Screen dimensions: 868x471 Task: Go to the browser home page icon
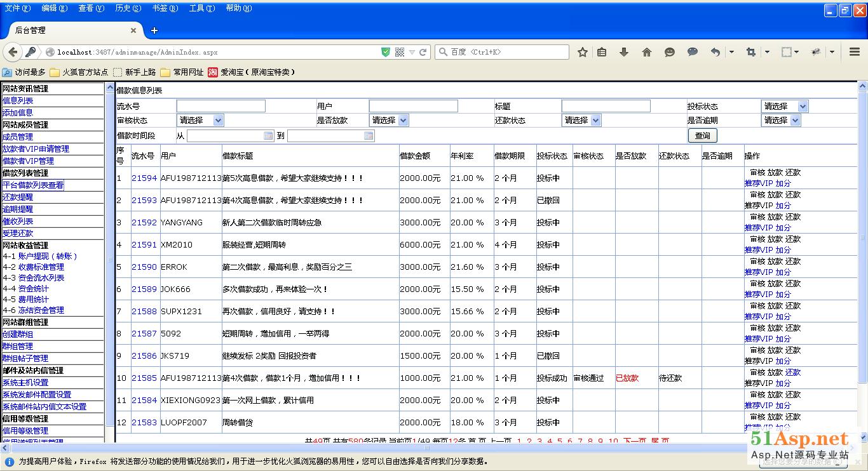(646, 52)
